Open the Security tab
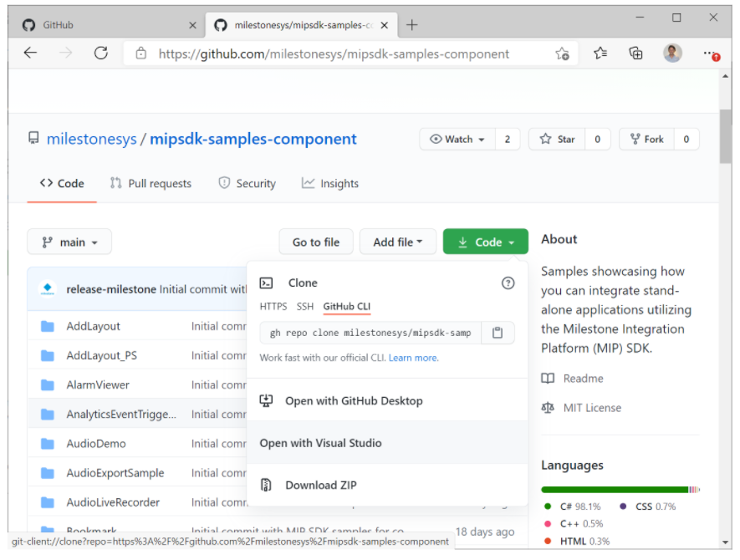 click(248, 184)
